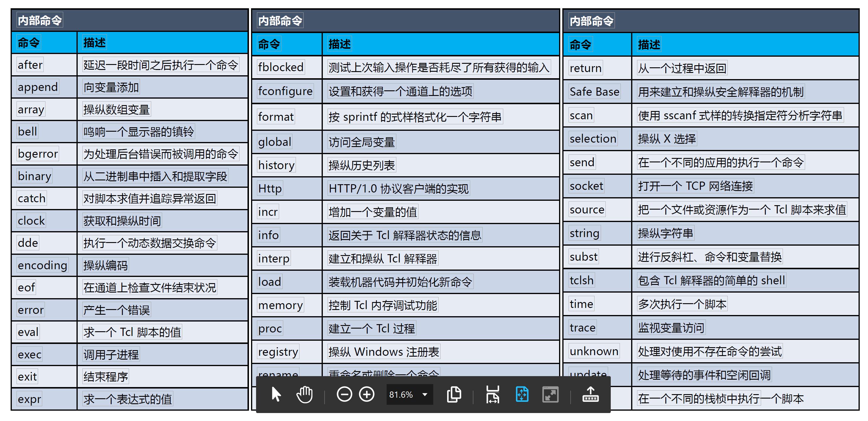Click the 'source' command cell
Screen dimensions: 868x421
click(x=597, y=210)
